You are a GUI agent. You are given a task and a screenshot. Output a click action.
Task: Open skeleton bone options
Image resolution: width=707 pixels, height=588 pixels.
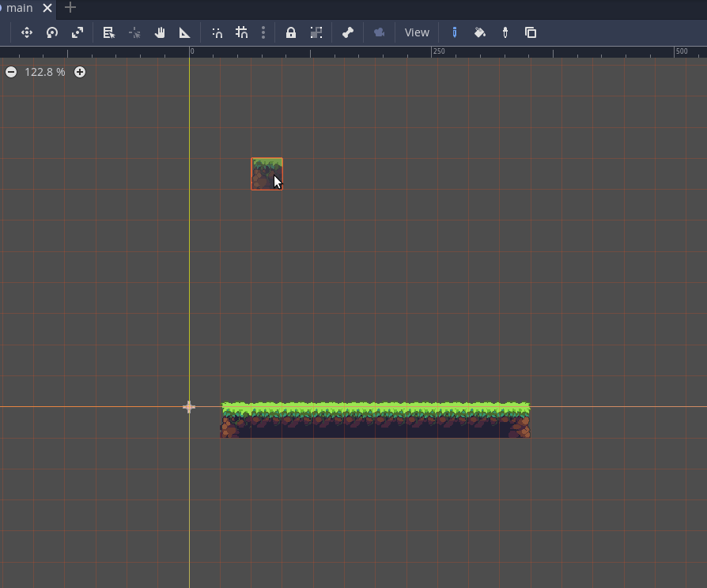pos(348,32)
